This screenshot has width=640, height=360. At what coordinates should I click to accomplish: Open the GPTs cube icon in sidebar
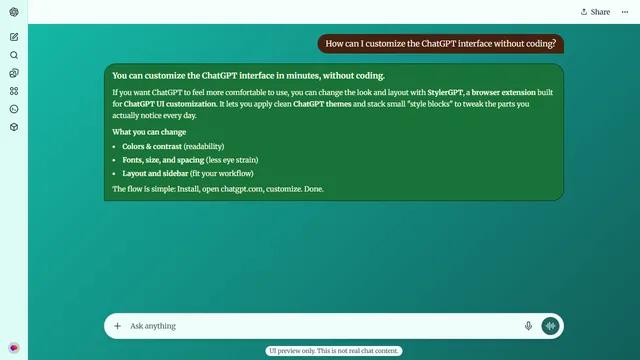pos(14,127)
